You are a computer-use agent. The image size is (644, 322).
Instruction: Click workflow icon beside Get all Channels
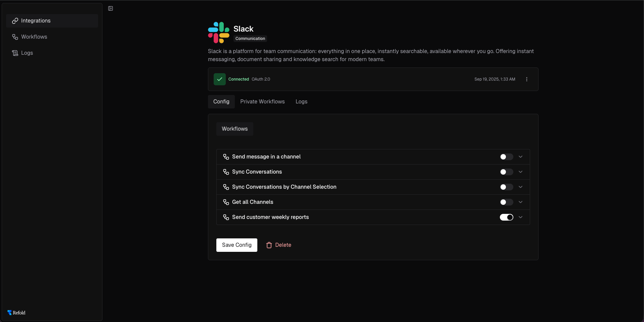click(x=226, y=202)
